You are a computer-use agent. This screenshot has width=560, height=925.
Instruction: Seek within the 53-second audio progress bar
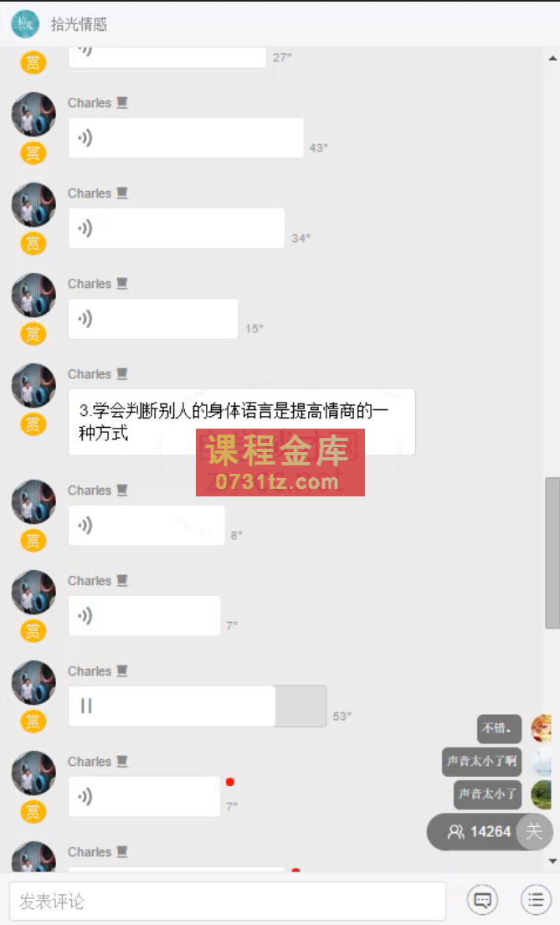197,706
